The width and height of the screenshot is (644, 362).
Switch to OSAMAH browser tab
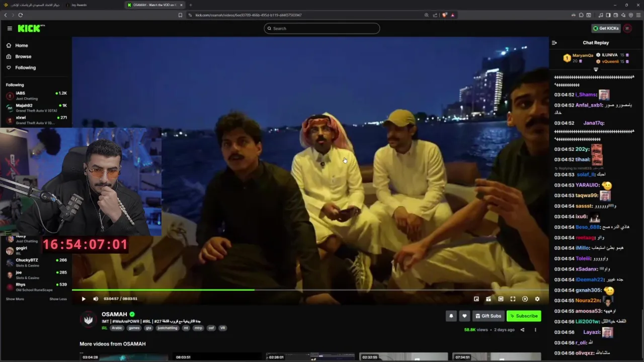[154, 5]
